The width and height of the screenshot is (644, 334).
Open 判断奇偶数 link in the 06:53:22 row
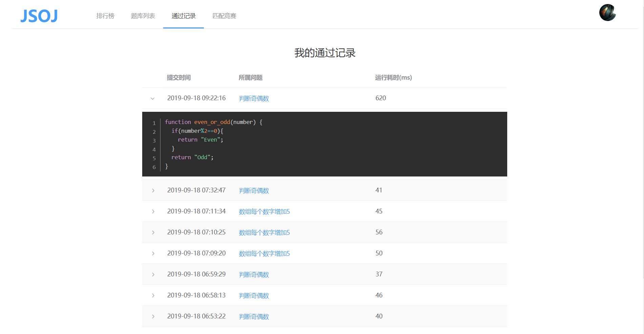(x=254, y=316)
